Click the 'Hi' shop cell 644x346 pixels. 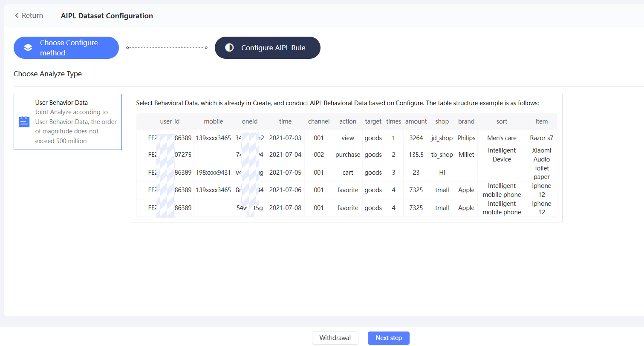click(442, 173)
